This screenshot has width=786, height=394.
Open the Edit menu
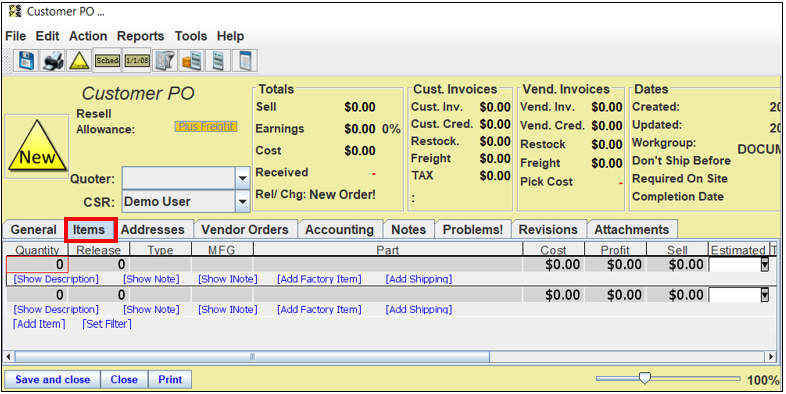[47, 36]
